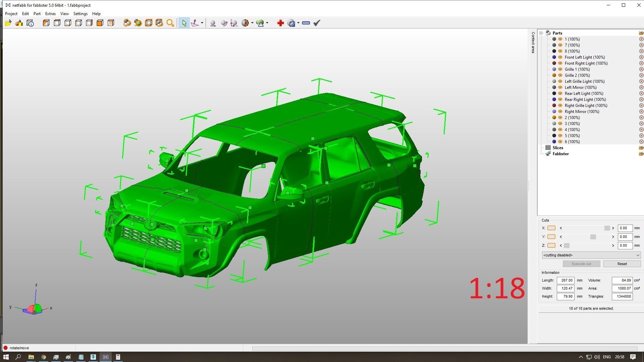This screenshot has width=644, height=362.
Task: Open the Part menu
Action: (x=37, y=14)
